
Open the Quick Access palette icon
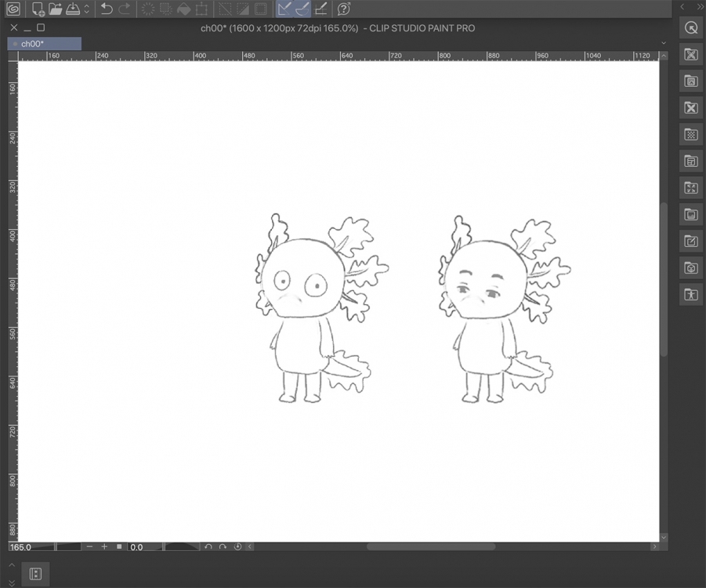click(x=690, y=28)
